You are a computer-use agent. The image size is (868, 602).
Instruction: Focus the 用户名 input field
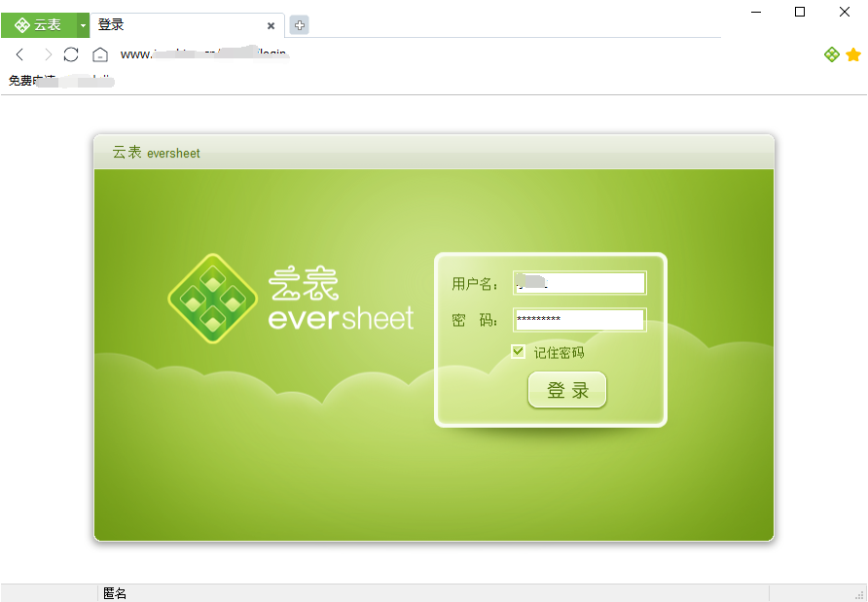coord(580,283)
